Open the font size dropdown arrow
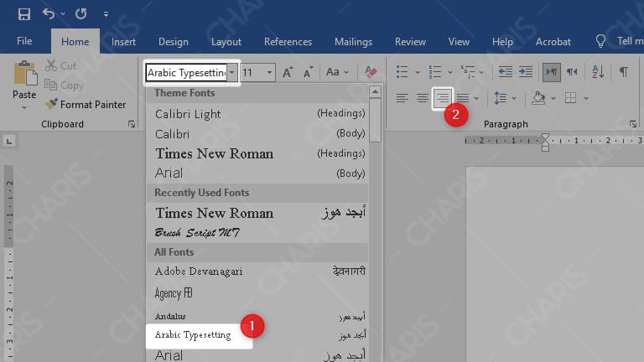 (269, 73)
